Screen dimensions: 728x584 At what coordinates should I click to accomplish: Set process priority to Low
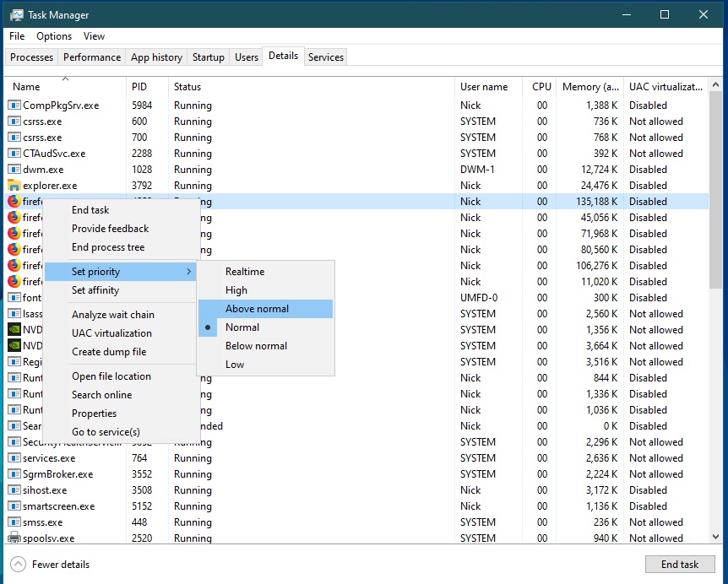click(265, 364)
